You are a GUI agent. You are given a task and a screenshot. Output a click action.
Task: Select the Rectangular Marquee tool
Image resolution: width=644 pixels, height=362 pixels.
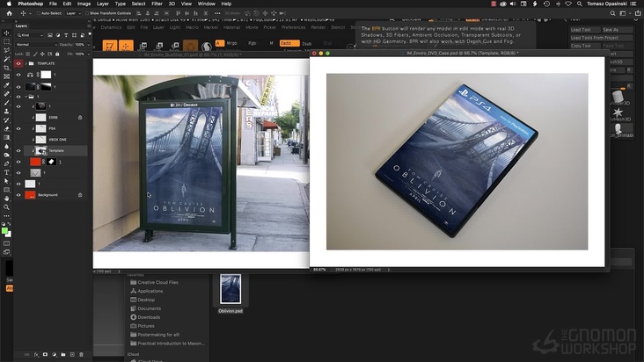(x=6, y=42)
